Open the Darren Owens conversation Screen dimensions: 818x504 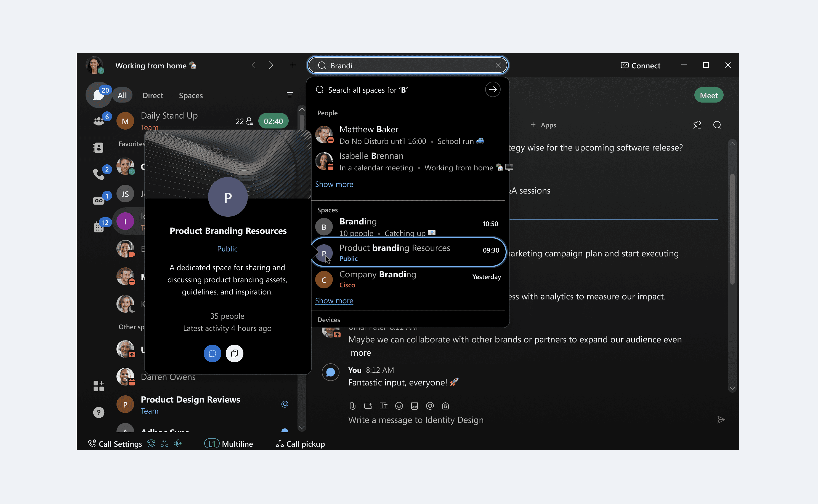203,377
